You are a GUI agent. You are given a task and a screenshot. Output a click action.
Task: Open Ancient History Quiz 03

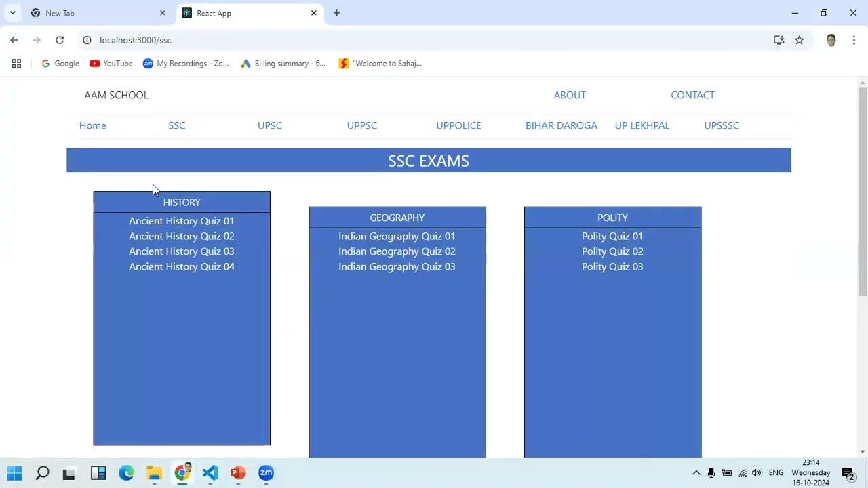182,251
